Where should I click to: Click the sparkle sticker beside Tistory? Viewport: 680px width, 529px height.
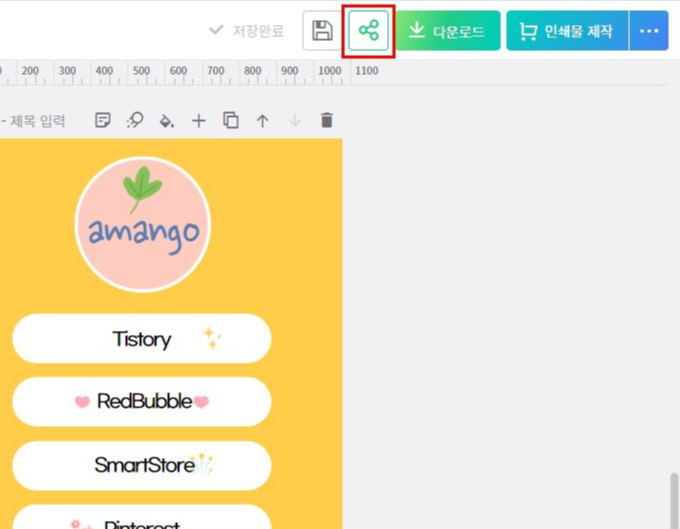pos(212,338)
